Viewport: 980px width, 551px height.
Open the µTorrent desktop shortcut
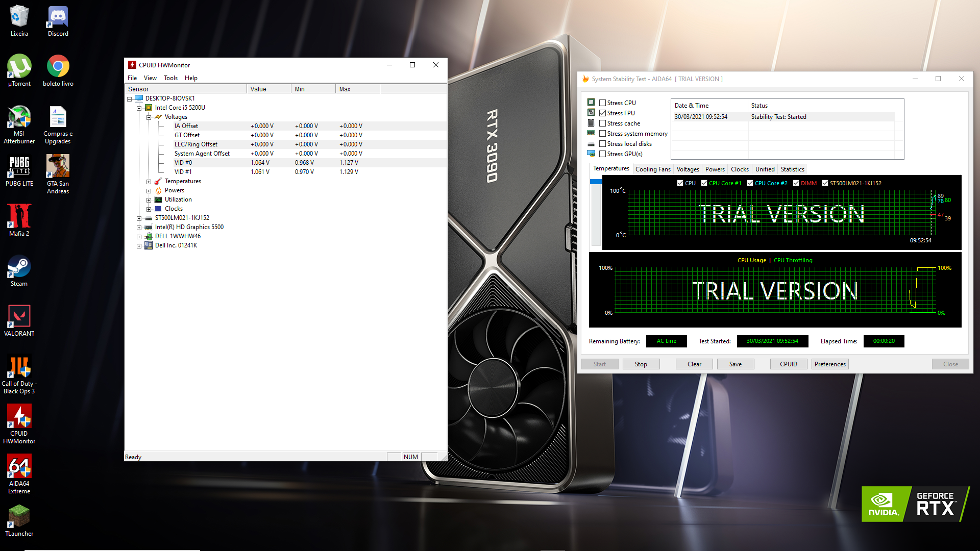(19, 70)
